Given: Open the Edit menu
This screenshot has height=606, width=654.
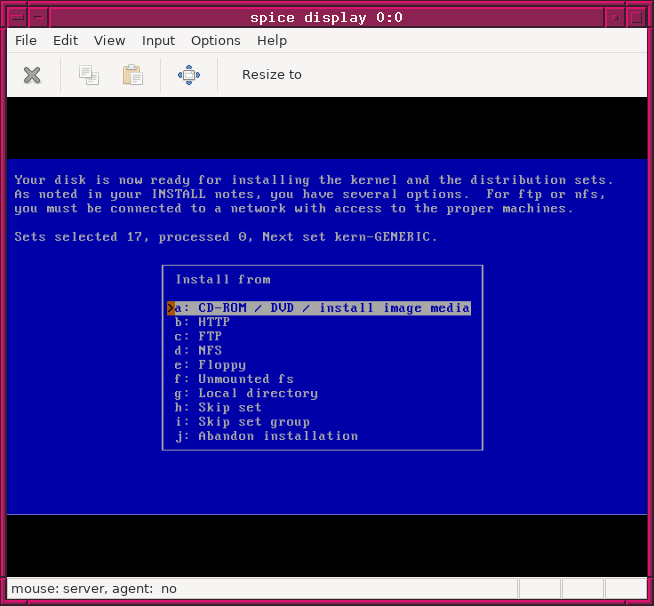Looking at the screenshot, I should (65, 40).
